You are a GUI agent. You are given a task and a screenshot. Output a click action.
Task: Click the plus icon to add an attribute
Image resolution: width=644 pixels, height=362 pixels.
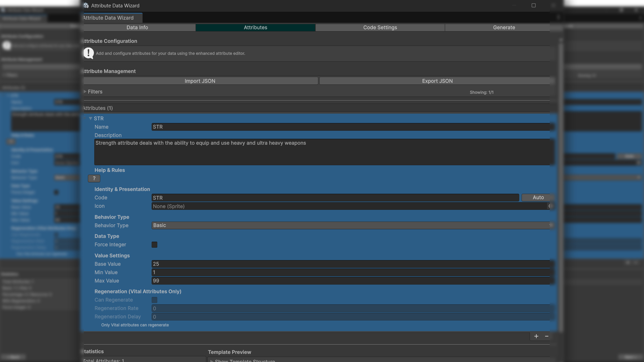536,336
